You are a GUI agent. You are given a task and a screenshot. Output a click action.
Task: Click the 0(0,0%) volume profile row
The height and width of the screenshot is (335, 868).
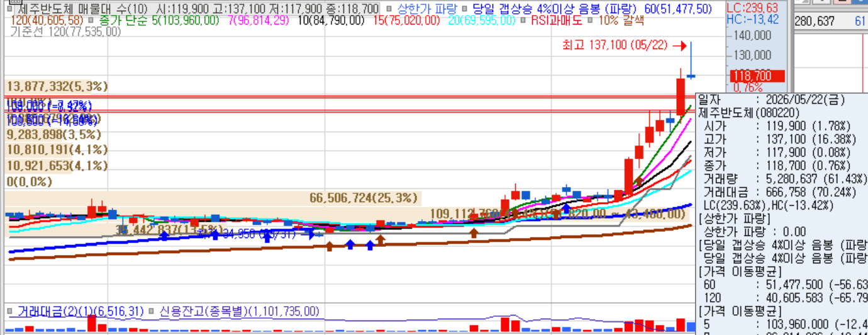(x=30, y=182)
